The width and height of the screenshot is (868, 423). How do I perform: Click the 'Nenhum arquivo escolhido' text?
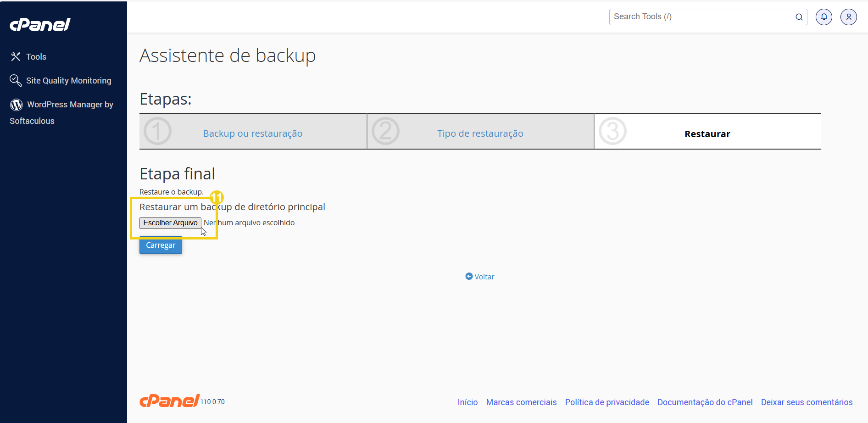tap(249, 223)
